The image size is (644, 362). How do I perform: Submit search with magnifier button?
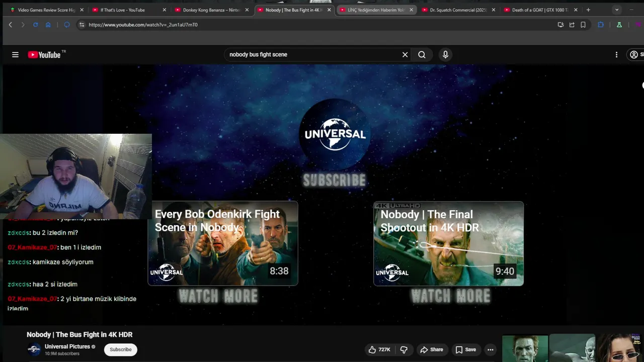(x=422, y=54)
